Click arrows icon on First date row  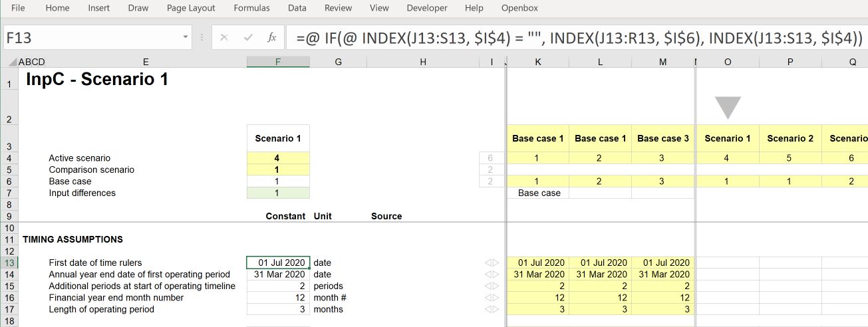(492, 263)
